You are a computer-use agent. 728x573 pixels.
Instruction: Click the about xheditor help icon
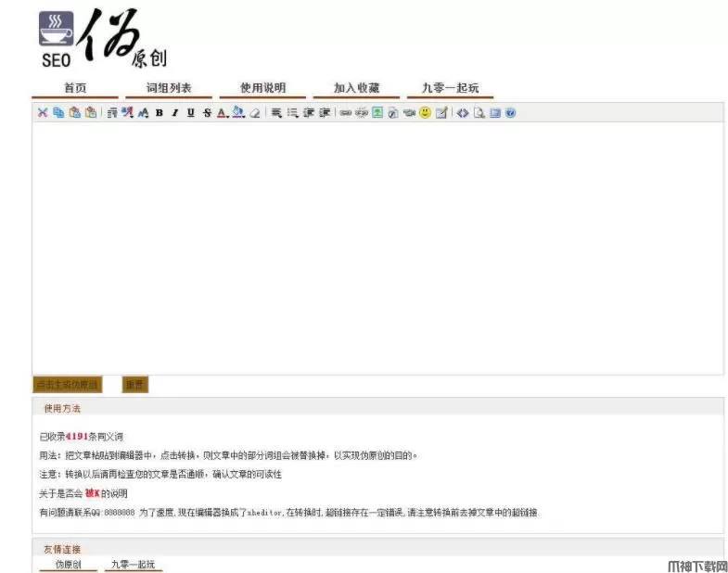tap(510, 112)
